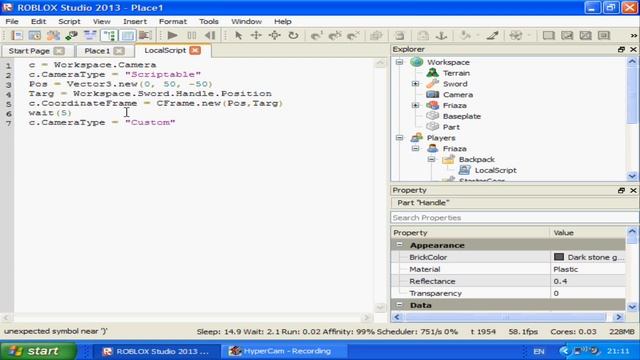Image resolution: width=640 pixels, height=360 pixels.
Task: Open the Edit menu
Action: pos(38,21)
